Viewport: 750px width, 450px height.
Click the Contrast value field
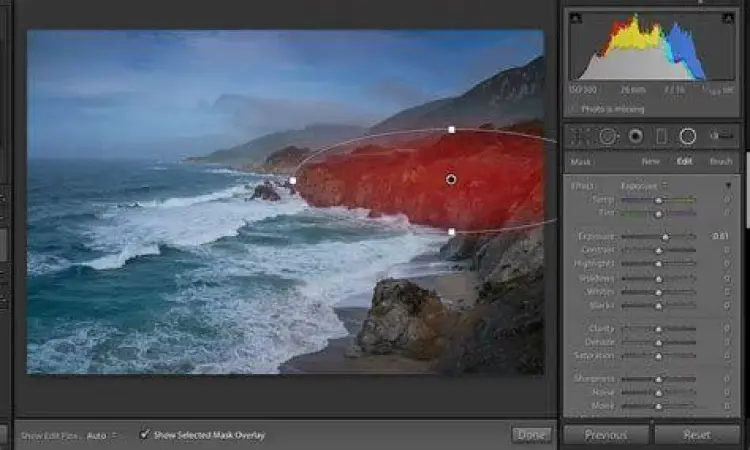(x=727, y=250)
